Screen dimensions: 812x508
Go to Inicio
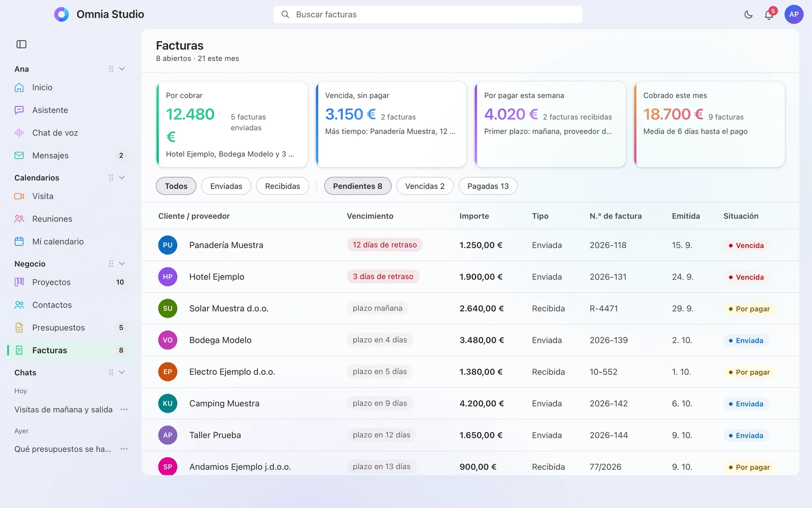pos(70,87)
